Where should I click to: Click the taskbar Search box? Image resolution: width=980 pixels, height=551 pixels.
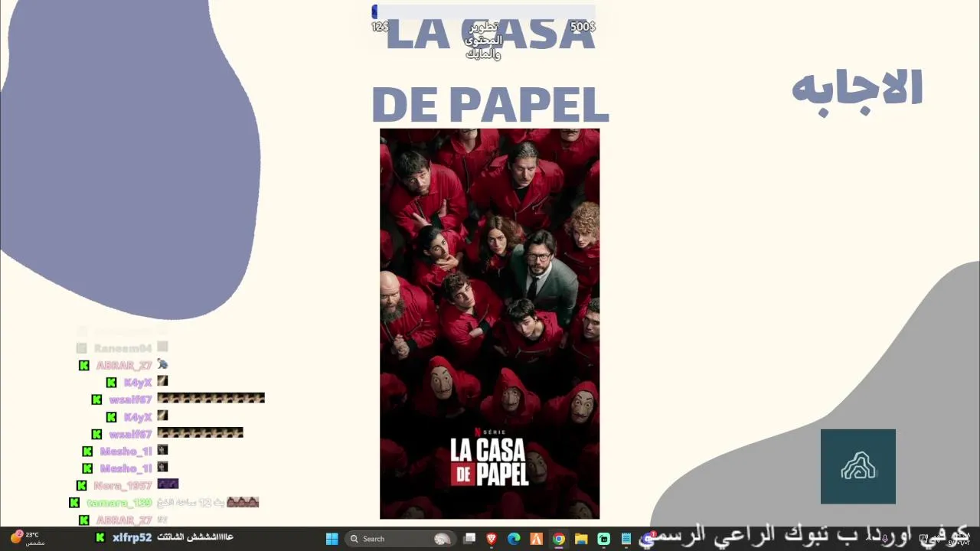[400, 539]
